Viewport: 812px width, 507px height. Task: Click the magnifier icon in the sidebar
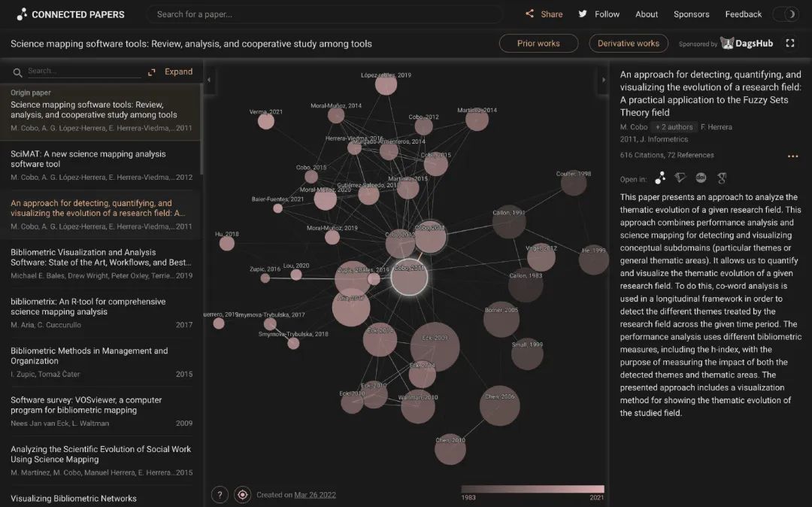[17, 72]
